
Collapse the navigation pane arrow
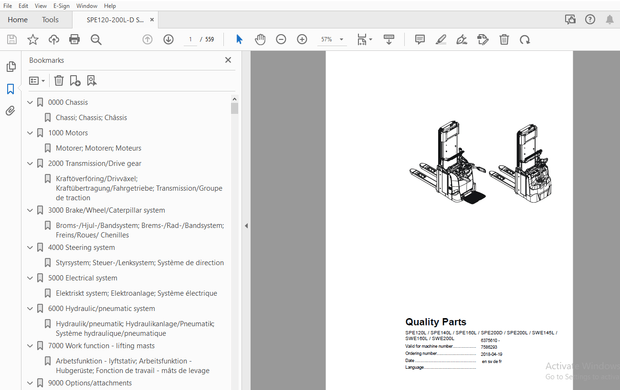pyautogui.click(x=246, y=226)
